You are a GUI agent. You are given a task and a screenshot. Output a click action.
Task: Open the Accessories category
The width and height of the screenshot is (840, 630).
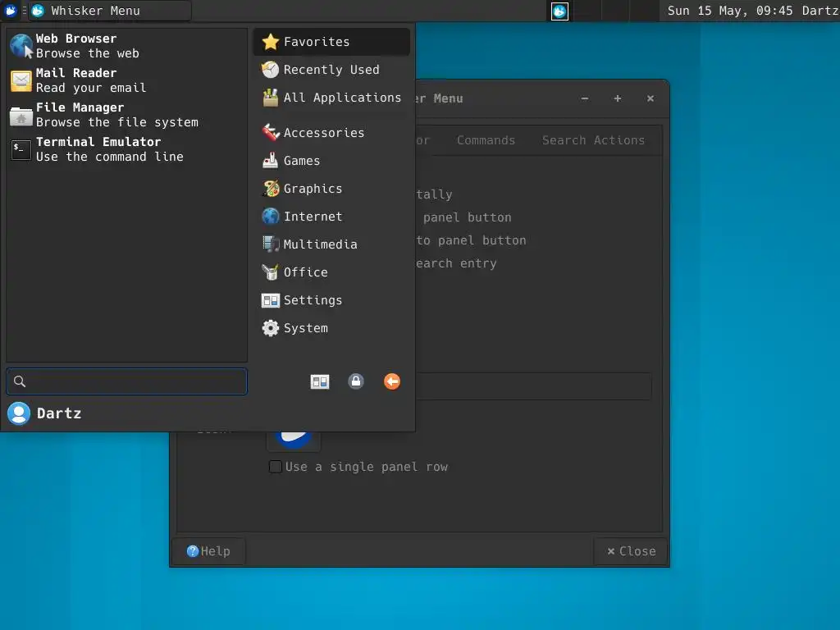tap(331, 132)
